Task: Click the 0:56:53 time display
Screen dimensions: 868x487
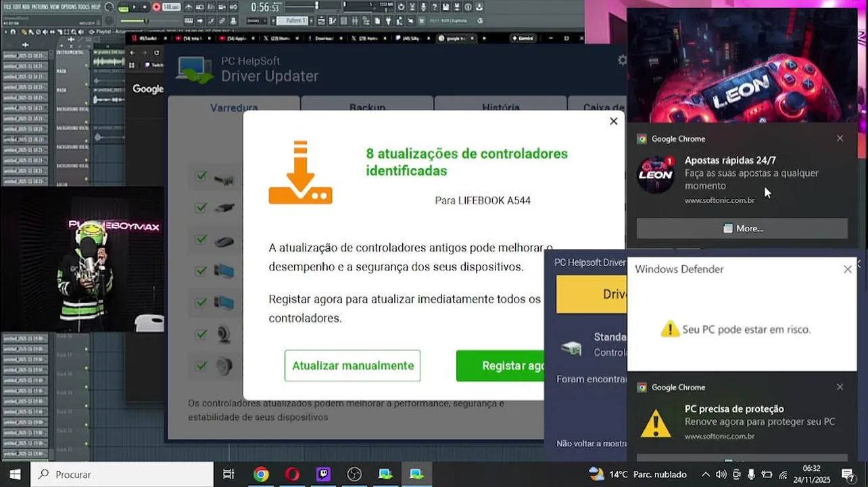Action: pyautogui.click(x=266, y=7)
